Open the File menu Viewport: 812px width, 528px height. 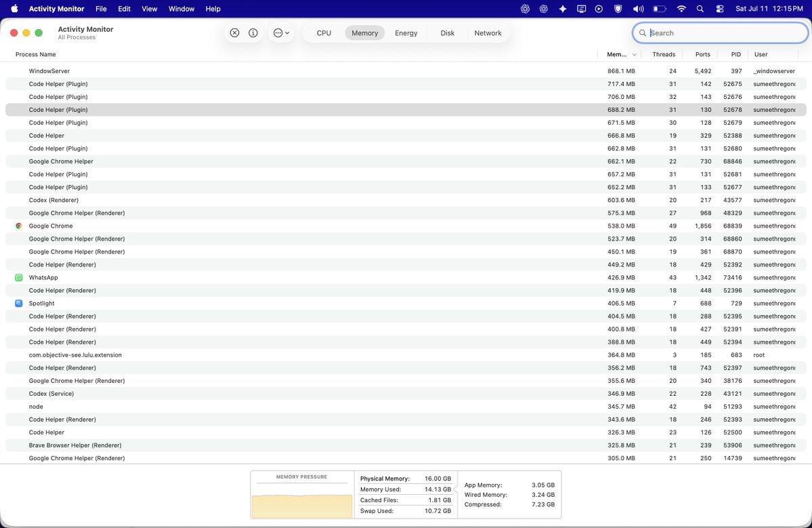coord(101,9)
